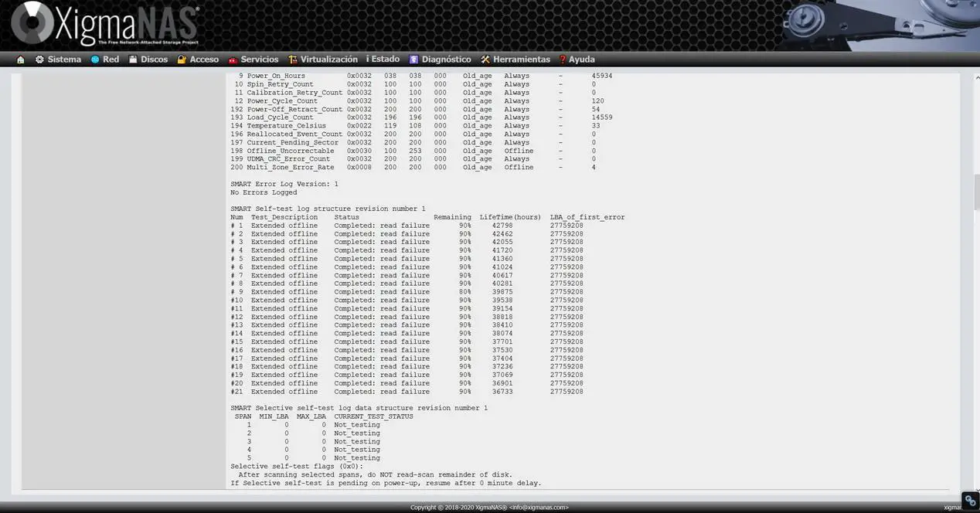This screenshot has width=980, height=513.
Task: Open the Estado menu
Action: 383,59
